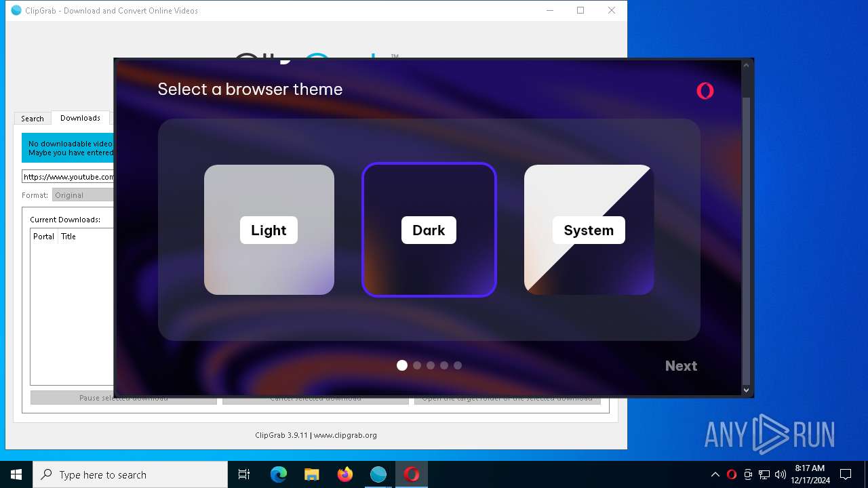Maximize the ClipGrab window
The image size is (868, 488).
click(x=580, y=10)
